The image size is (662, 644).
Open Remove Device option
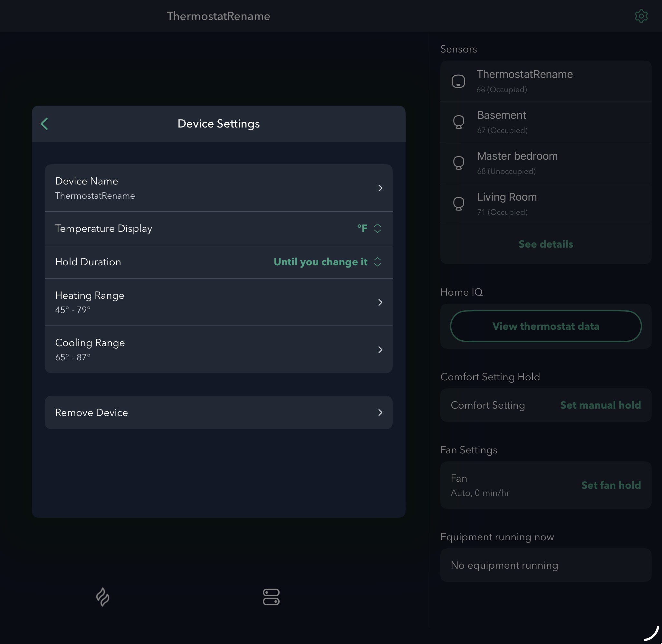click(218, 413)
